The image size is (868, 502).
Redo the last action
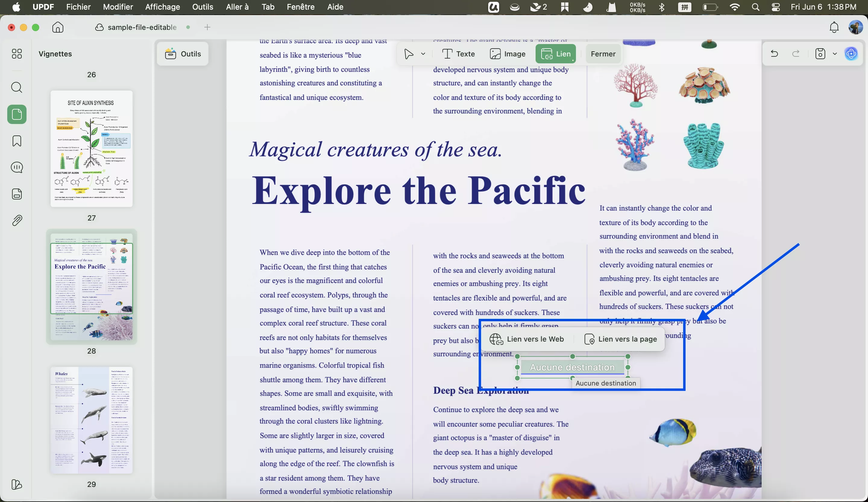click(x=796, y=54)
